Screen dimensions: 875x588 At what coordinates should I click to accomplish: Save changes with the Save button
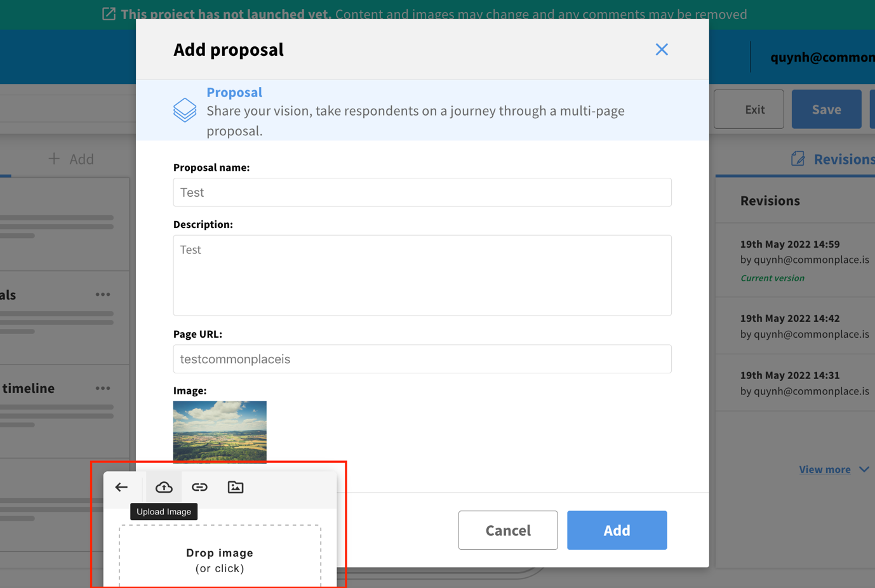click(826, 109)
